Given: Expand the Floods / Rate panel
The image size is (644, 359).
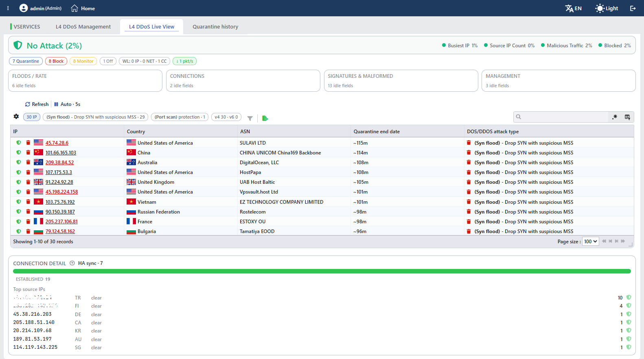Looking at the screenshot, I should pyautogui.click(x=85, y=81).
